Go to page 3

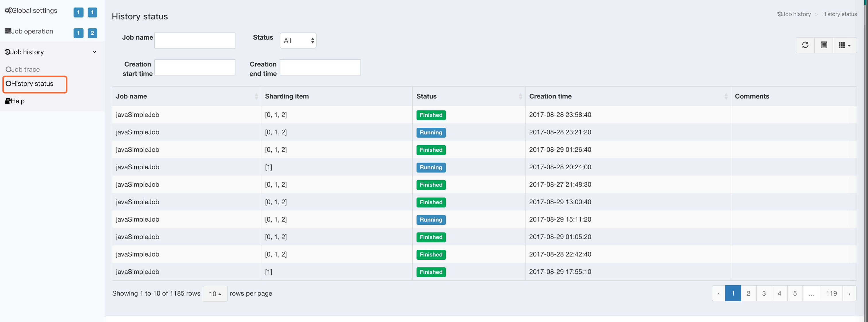(x=764, y=293)
